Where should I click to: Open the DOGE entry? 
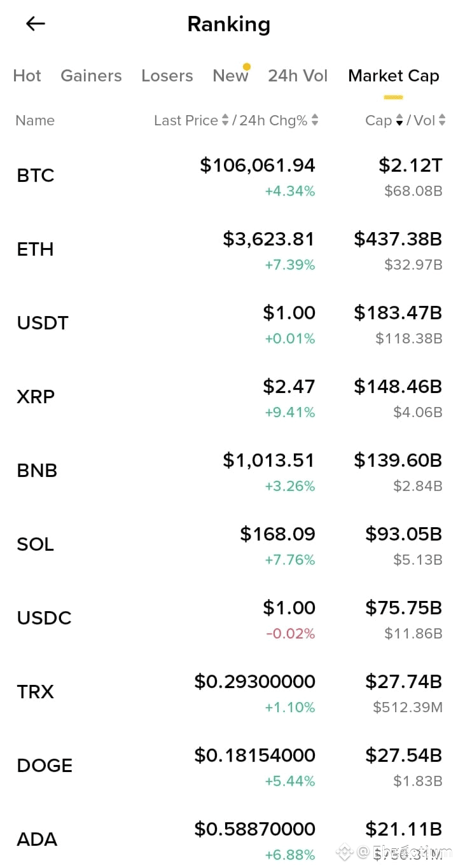click(x=229, y=766)
